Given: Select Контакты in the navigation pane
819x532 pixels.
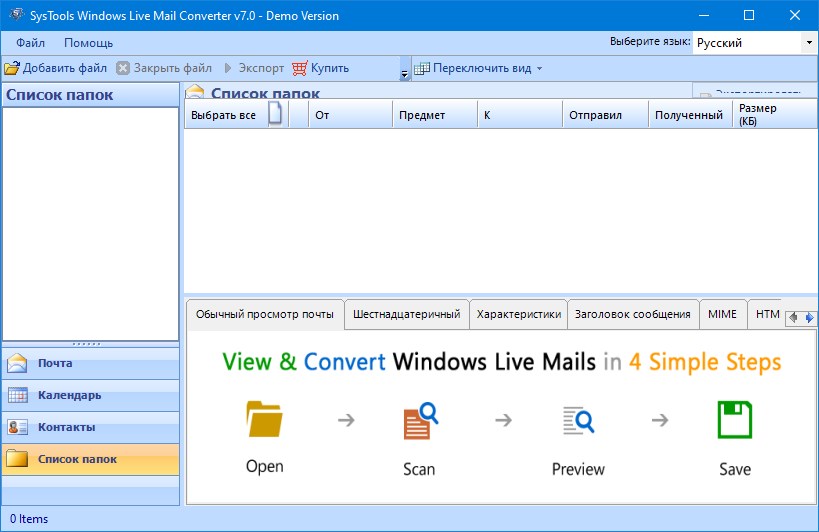Looking at the screenshot, I should coord(91,427).
